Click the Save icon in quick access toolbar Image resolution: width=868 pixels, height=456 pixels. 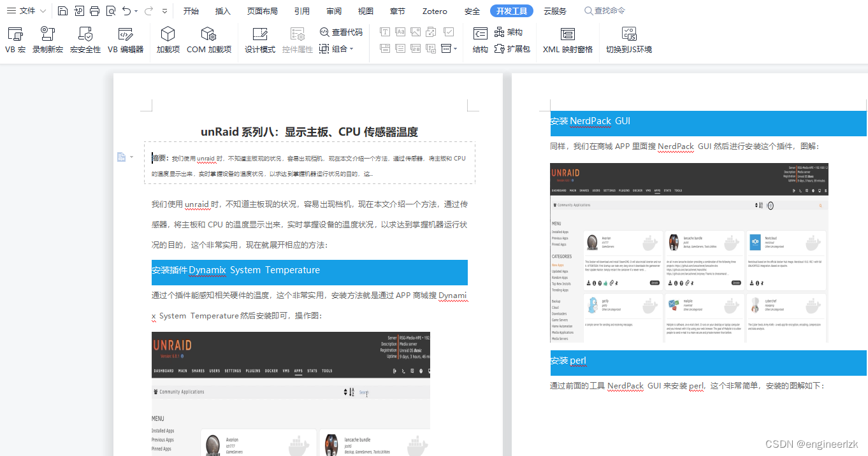[62, 11]
